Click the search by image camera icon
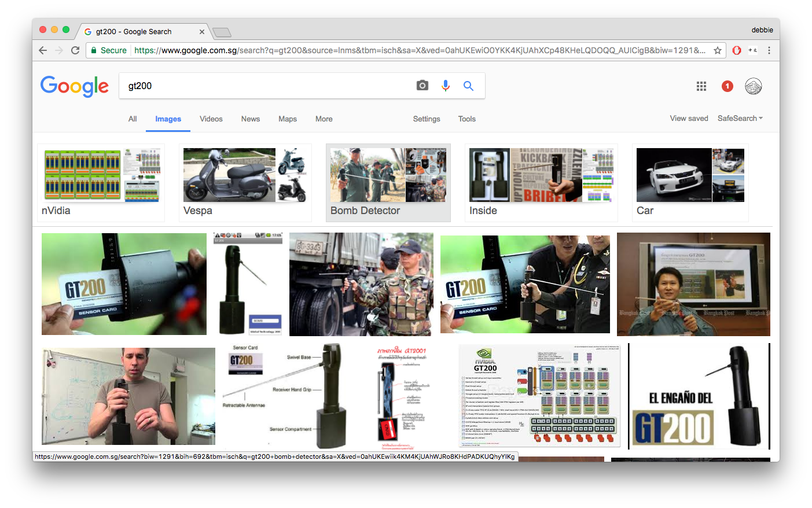Viewport: 812px width, 508px height. click(x=422, y=86)
